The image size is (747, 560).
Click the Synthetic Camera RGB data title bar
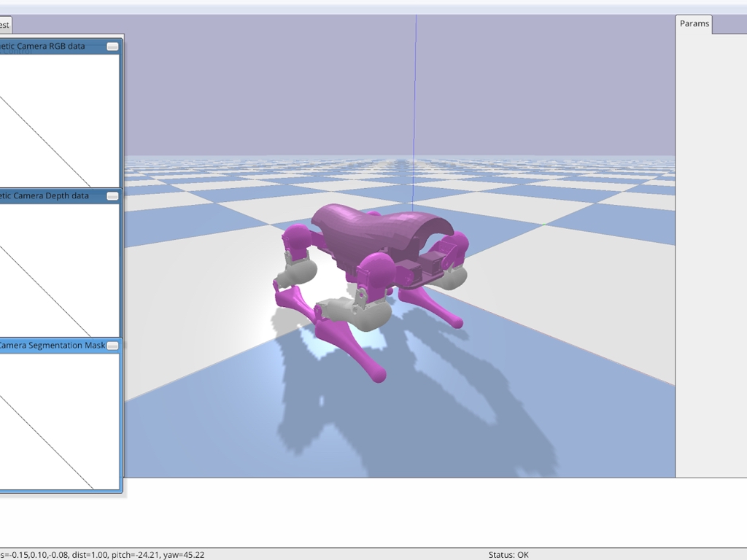coord(51,47)
